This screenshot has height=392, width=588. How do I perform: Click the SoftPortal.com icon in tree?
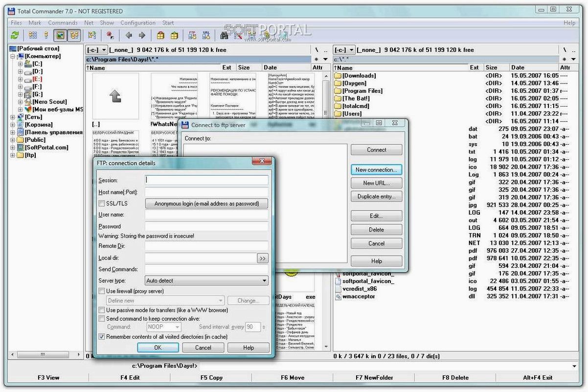21,147
